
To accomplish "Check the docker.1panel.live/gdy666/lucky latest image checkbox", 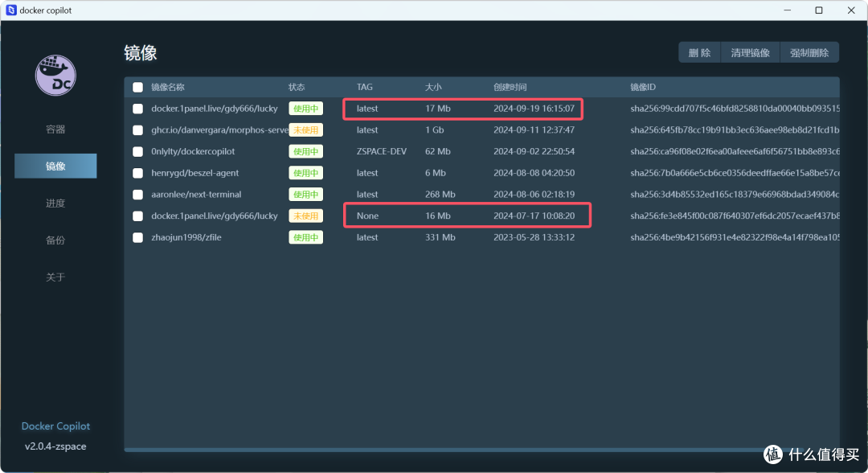I will pos(138,109).
